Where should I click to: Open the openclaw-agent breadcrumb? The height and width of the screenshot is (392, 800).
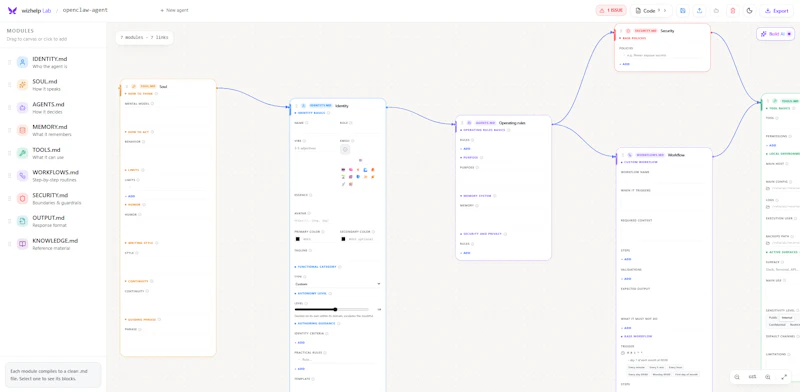(85, 10)
